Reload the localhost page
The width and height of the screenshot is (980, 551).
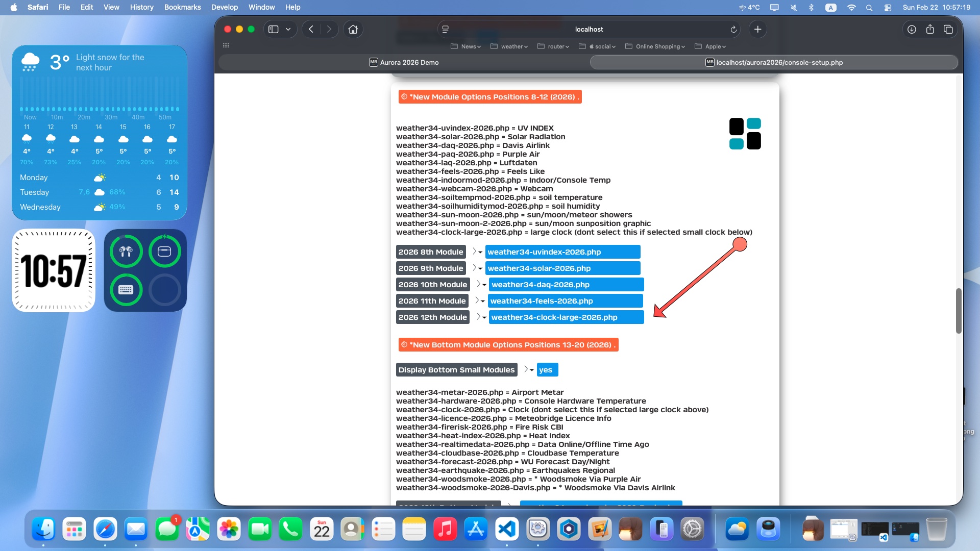[x=733, y=29]
